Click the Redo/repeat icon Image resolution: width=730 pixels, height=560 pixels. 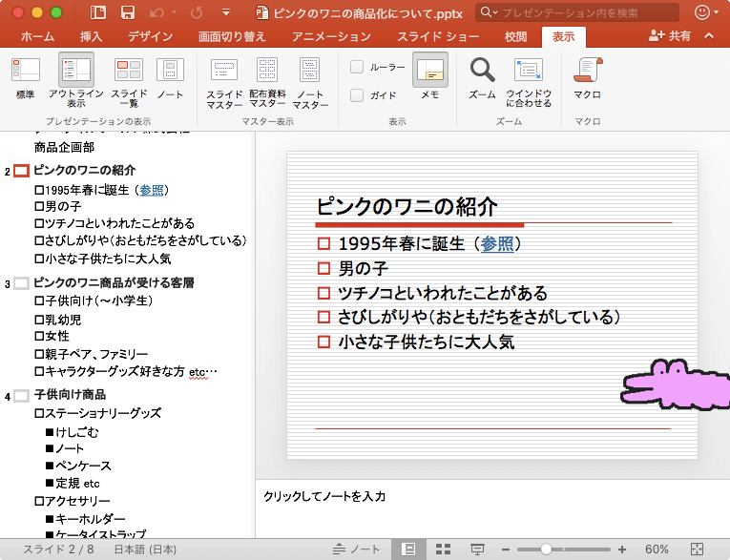(197, 12)
